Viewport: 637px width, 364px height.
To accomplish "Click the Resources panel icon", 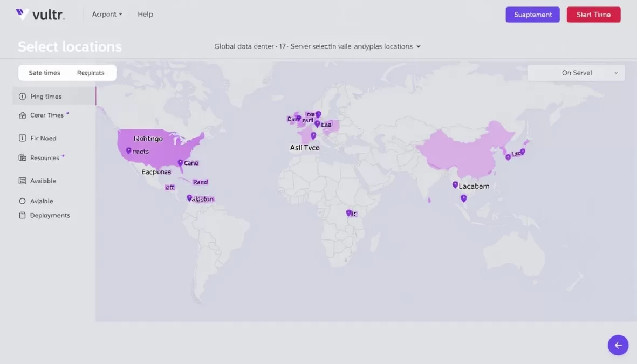I will [x=22, y=157].
